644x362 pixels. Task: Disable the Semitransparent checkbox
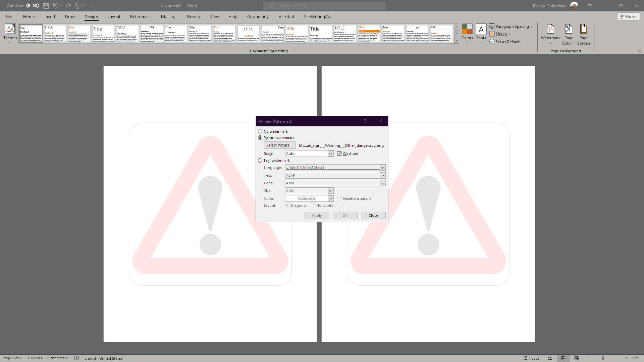(x=339, y=198)
